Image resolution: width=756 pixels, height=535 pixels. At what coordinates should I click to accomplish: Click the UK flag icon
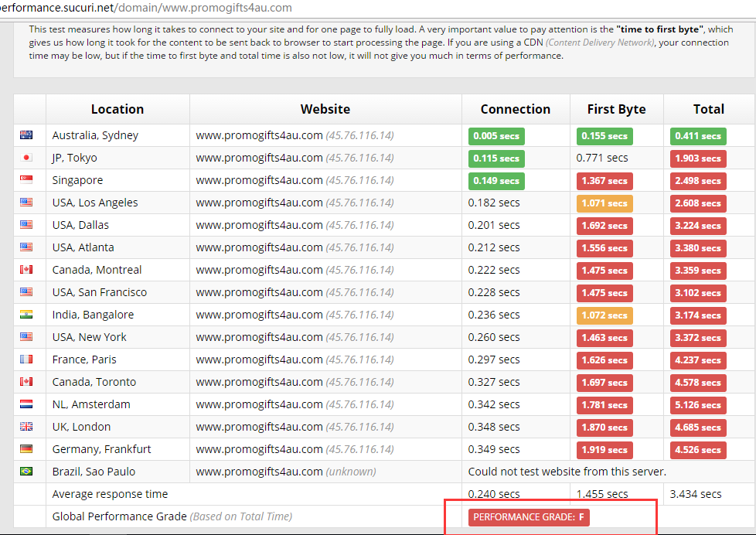tap(26, 427)
